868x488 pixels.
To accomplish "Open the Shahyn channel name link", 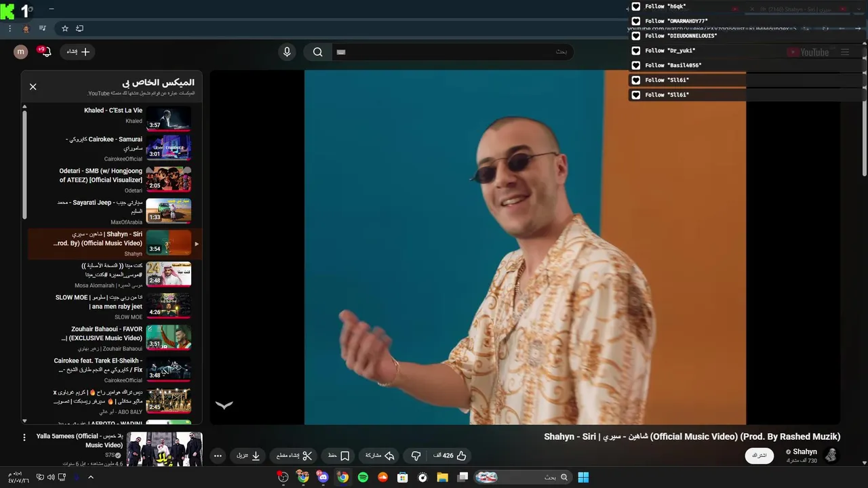I will pyautogui.click(x=804, y=451).
